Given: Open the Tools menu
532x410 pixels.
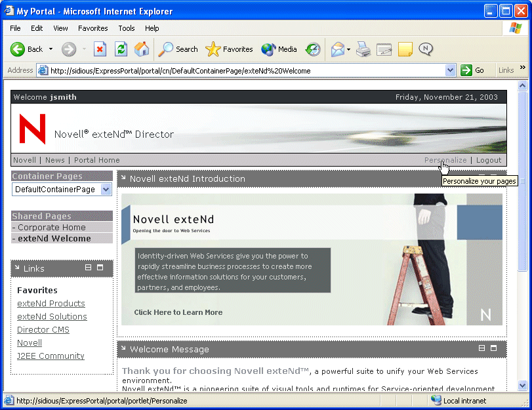Looking at the screenshot, I should point(127,28).
